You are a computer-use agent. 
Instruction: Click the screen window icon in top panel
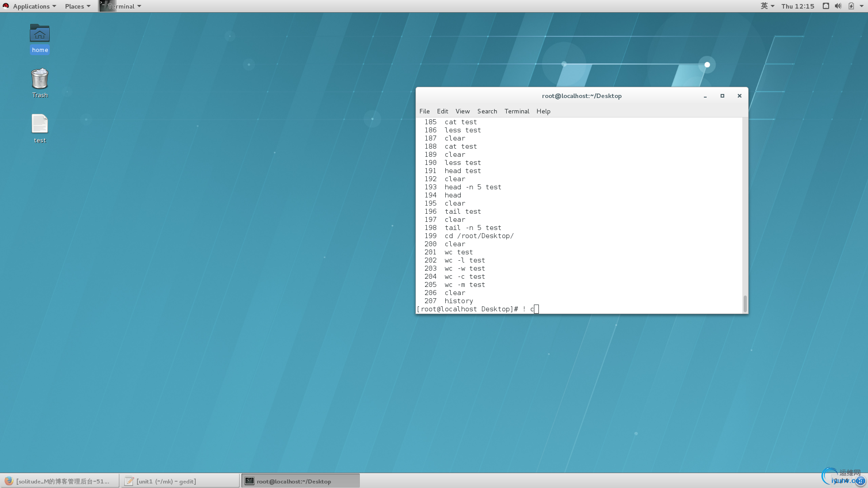(x=826, y=6)
